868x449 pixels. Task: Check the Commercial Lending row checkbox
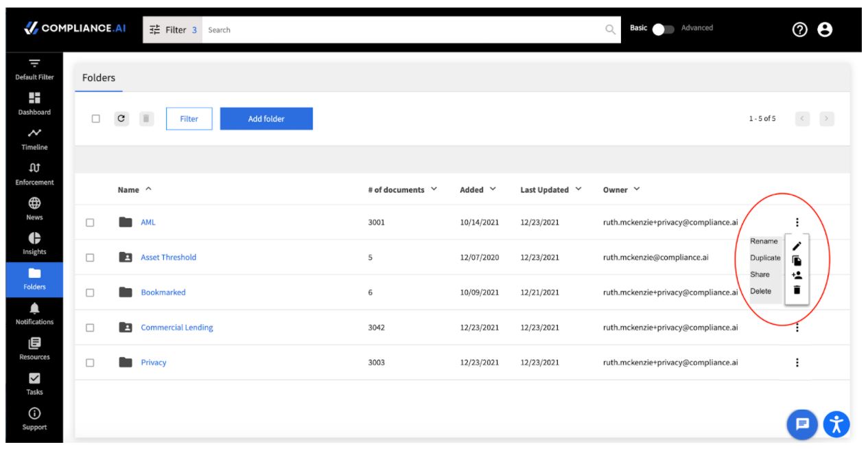point(90,327)
